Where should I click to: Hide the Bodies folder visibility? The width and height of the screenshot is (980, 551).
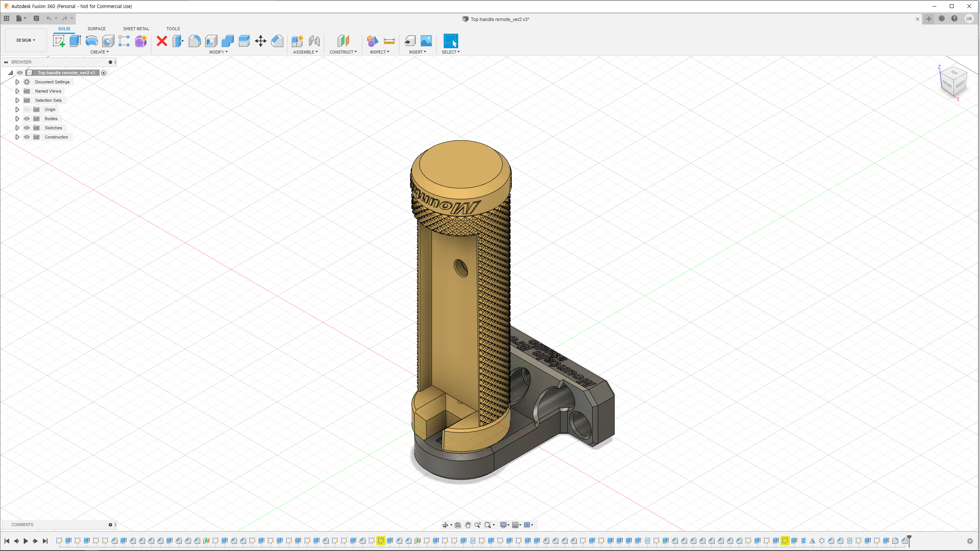point(27,119)
